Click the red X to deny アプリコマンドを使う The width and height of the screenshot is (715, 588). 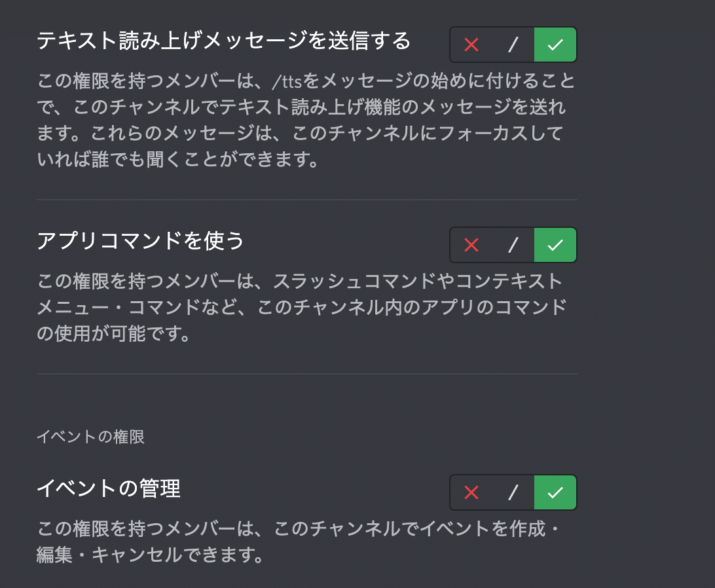471,245
